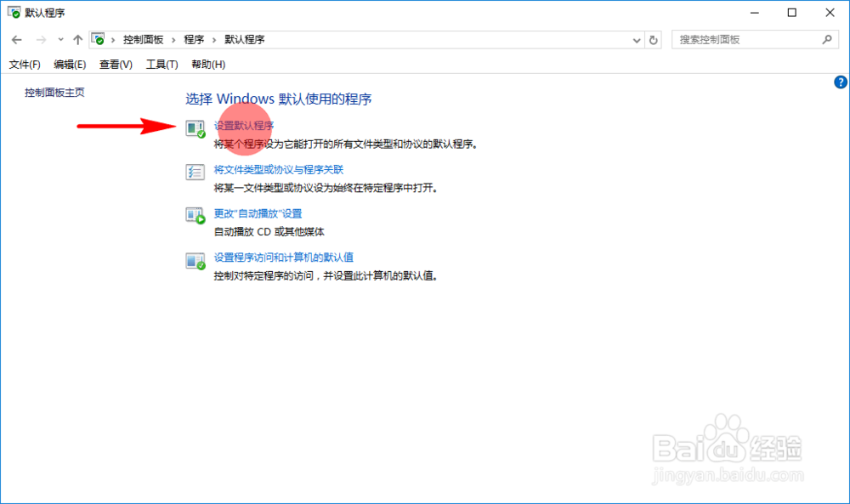Viewport: 850px width, 504px height.
Task: Open the 编辑(E) menu
Action: tap(70, 65)
